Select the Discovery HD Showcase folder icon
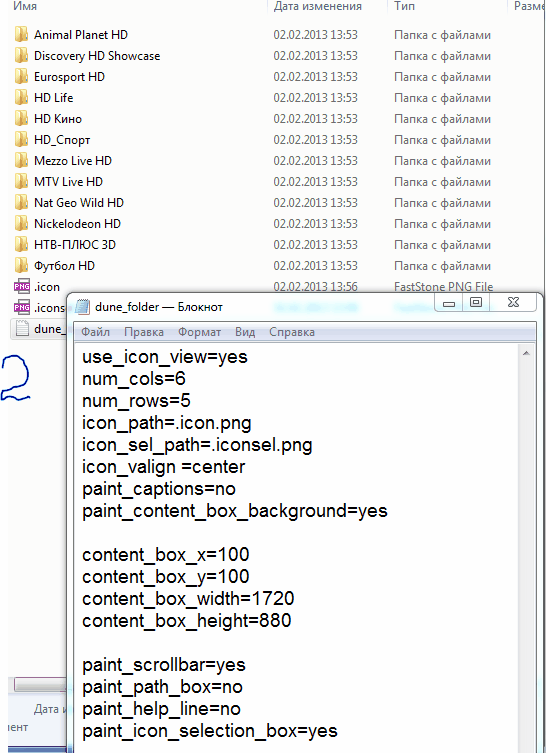This screenshot has height=753, width=546. coord(21,56)
